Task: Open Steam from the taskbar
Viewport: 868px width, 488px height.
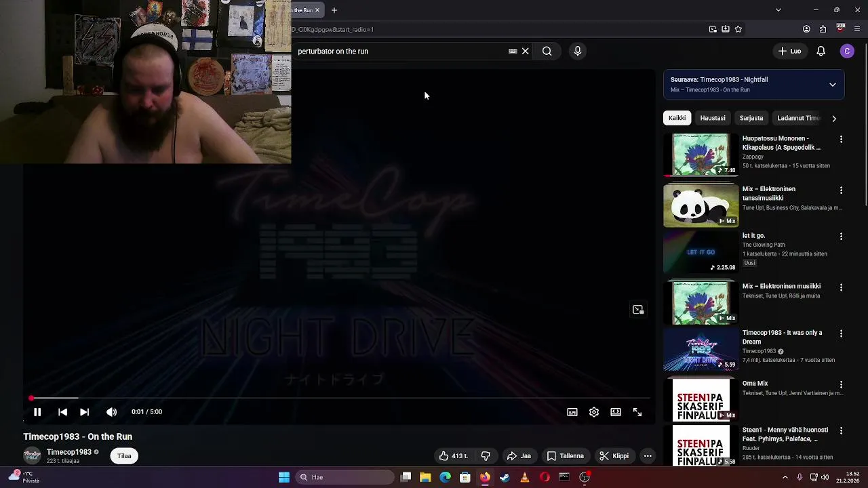Action: point(505,477)
